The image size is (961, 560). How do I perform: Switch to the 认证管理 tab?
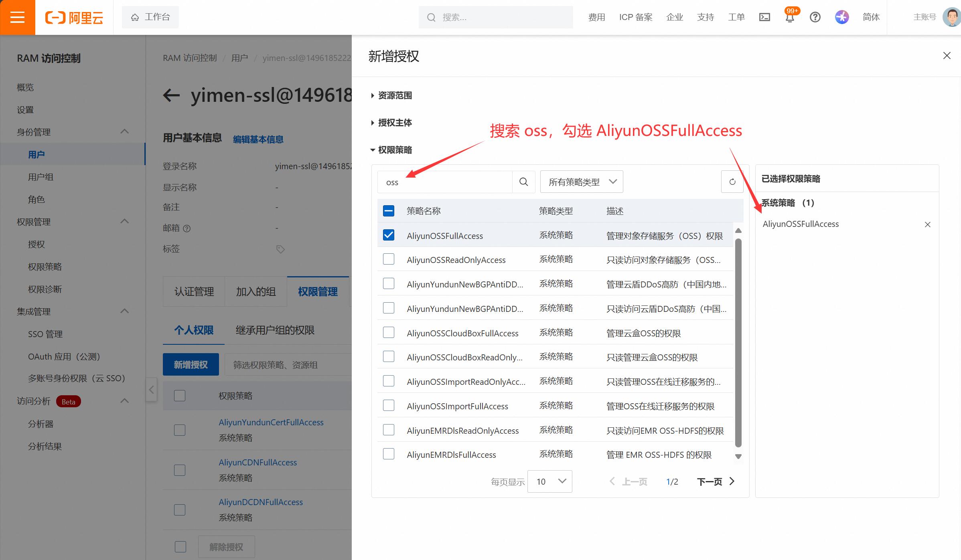coord(194,291)
